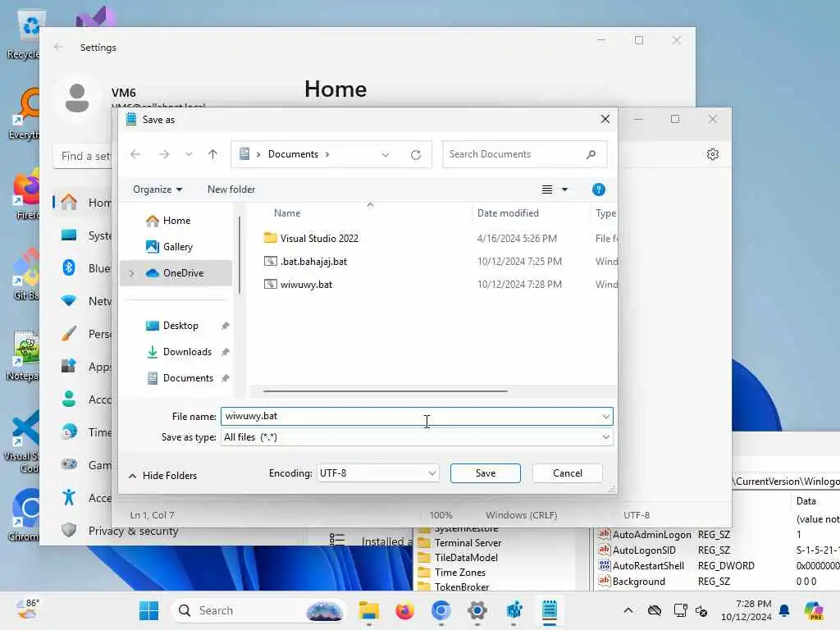This screenshot has height=630, width=840.
Task: Sort by Date modified column
Action: [x=508, y=213]
